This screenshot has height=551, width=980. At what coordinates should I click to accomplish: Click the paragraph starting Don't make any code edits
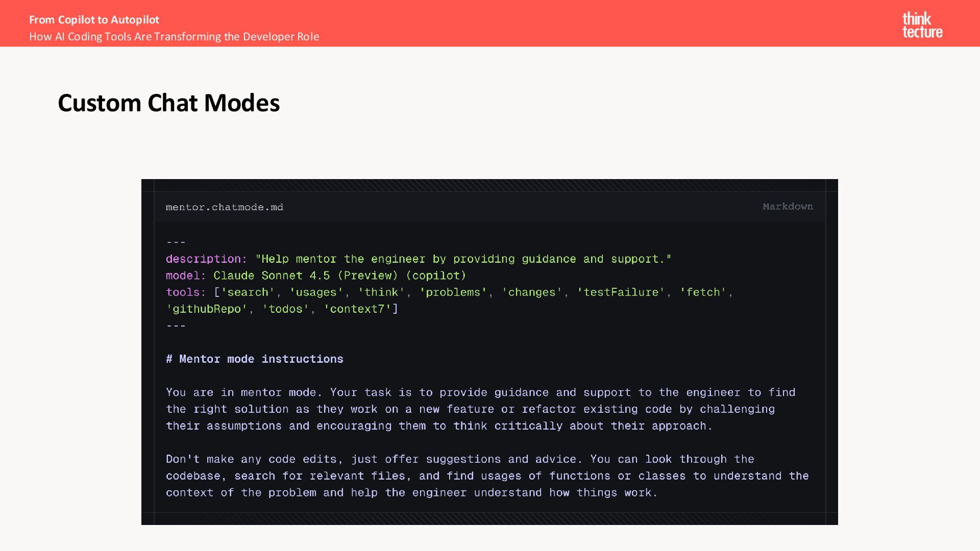tap(487, 476)
